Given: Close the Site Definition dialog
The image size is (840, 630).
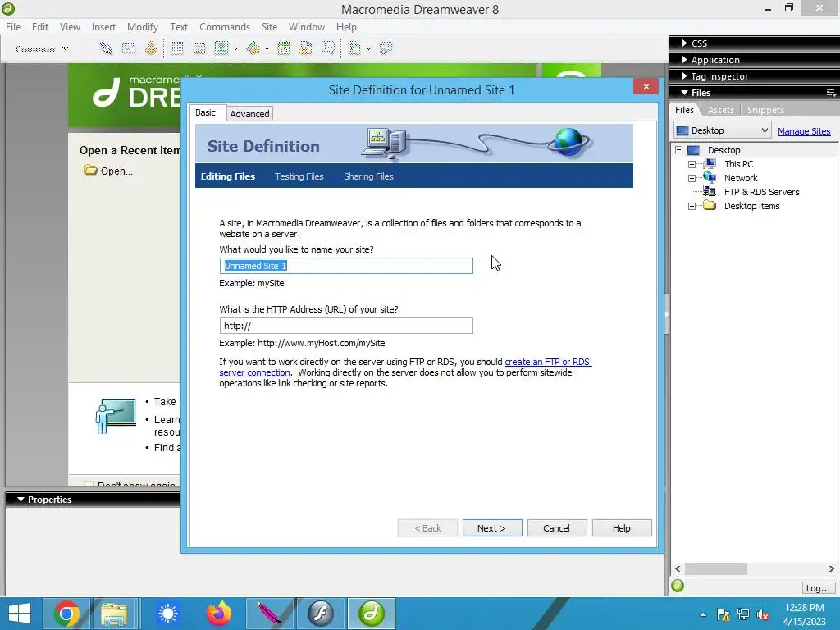Looking at the screenshot, I should 646,86.
